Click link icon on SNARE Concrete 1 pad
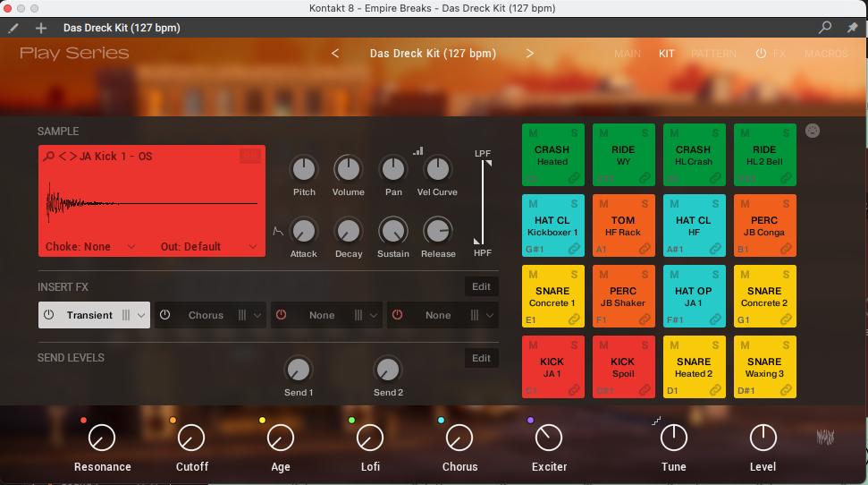 pyautogui.click(x=574, y=319)
